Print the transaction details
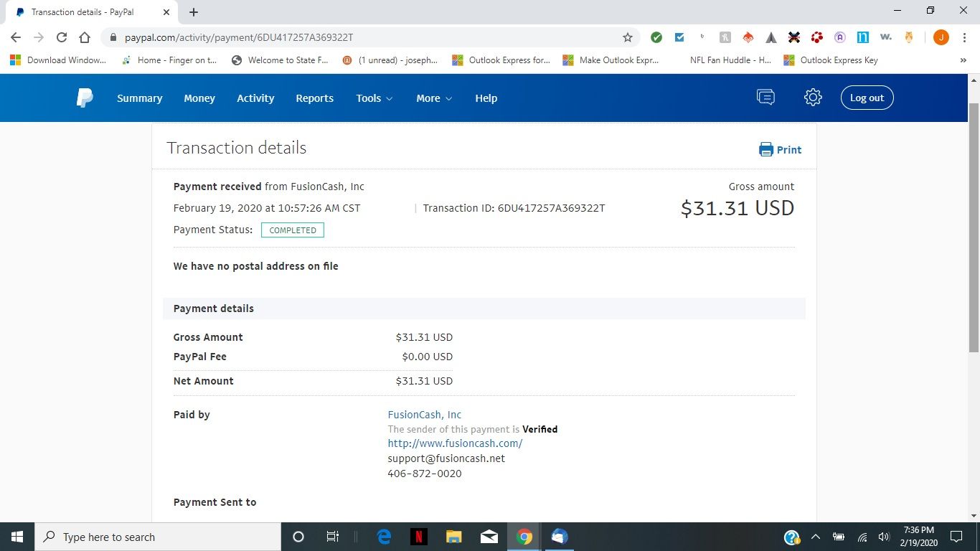980x551 pixels. [781, 149]
